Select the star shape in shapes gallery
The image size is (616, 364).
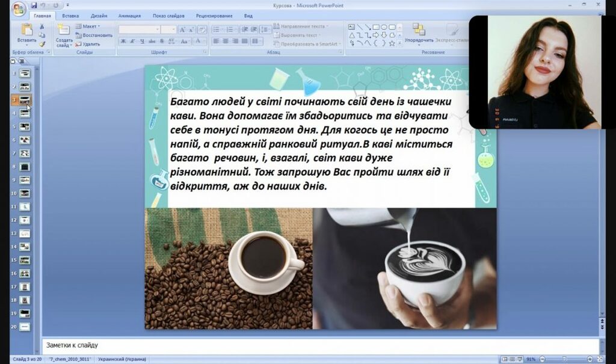(x=392, y=43)
